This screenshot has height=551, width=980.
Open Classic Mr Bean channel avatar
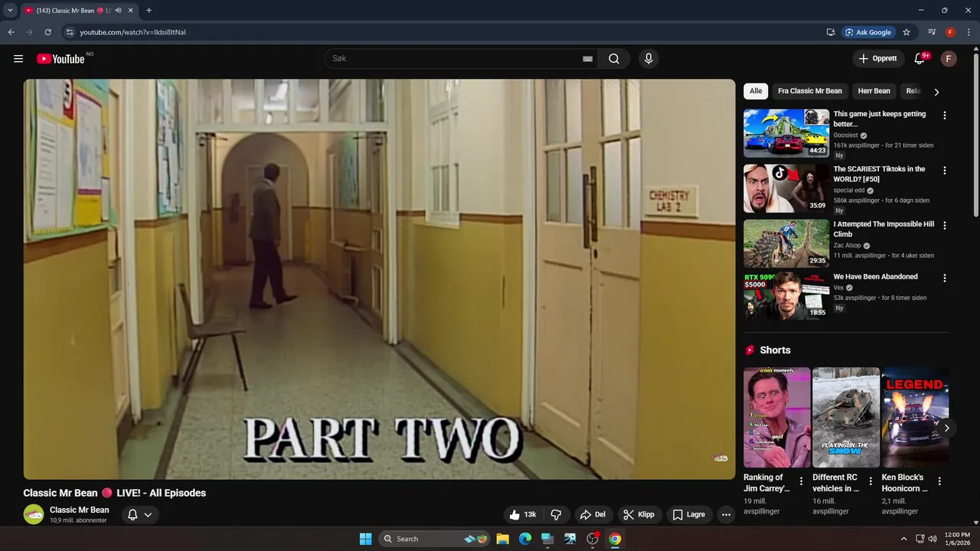pos(34,514)
